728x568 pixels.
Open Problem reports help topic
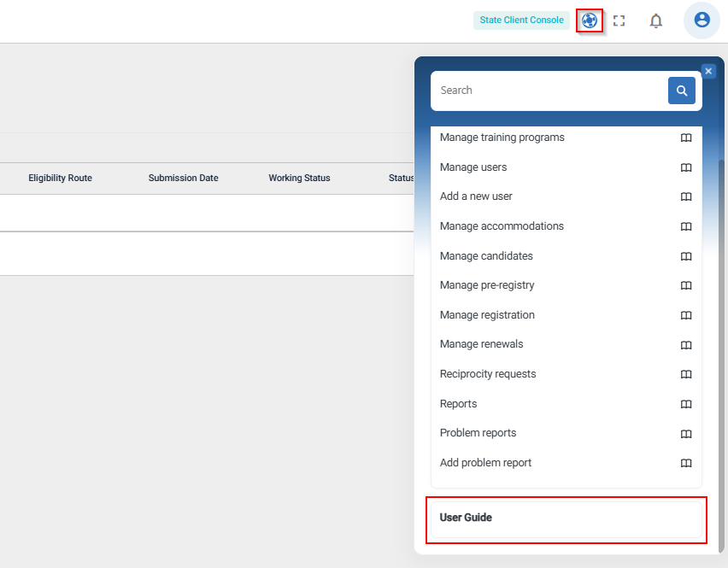478,432
